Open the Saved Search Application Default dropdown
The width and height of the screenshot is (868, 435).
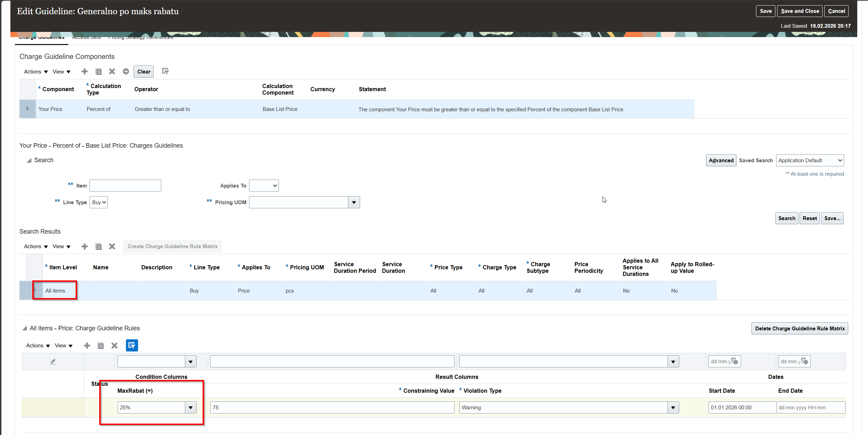pyautogui.click(x=809, y=160)
